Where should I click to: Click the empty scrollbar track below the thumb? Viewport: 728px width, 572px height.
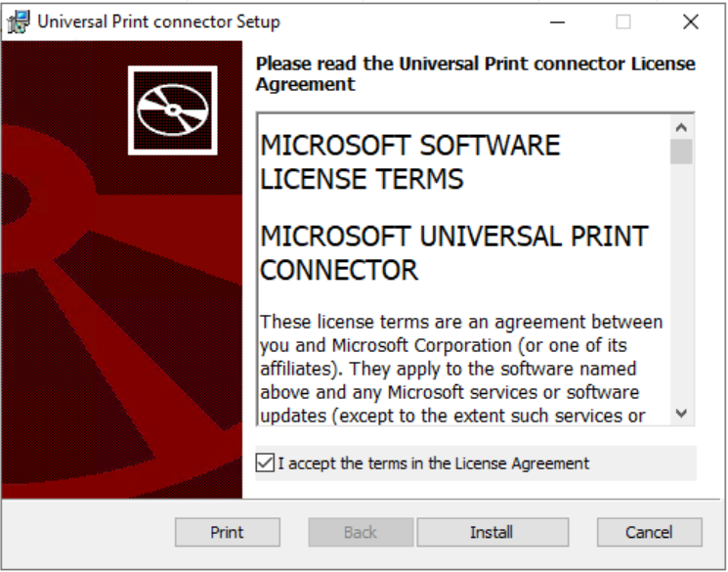tap(681, 293)
